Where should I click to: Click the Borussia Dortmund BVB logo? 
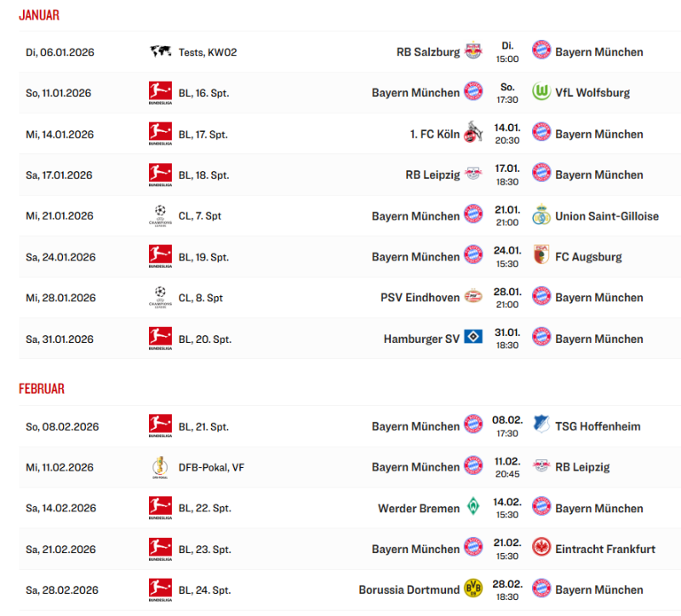(x=473, y=590)
